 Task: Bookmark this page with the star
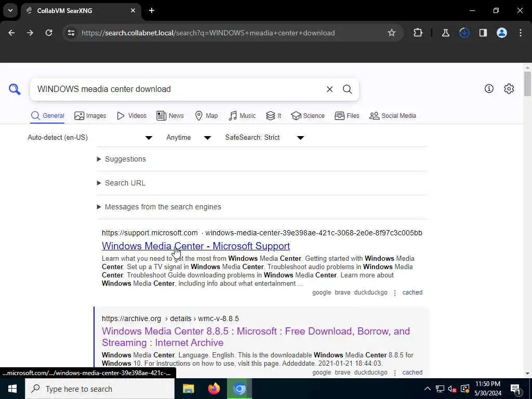(392, 33)
